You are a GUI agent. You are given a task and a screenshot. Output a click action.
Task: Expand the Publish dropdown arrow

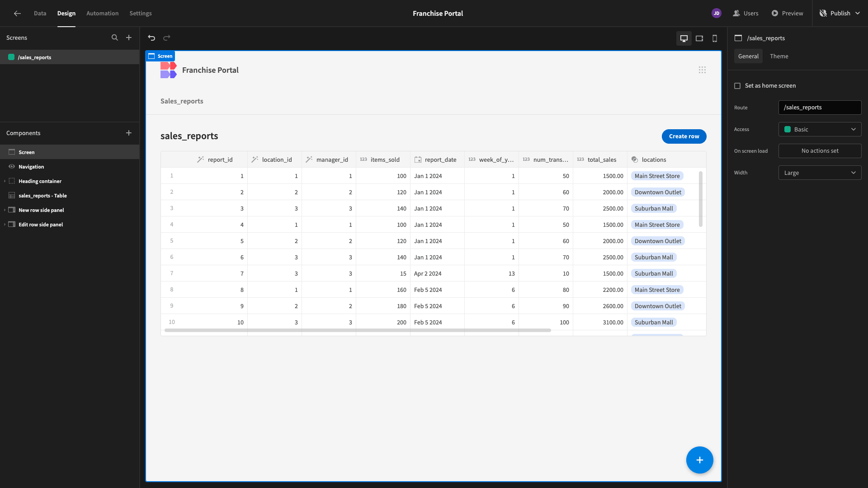pos(858,14)
